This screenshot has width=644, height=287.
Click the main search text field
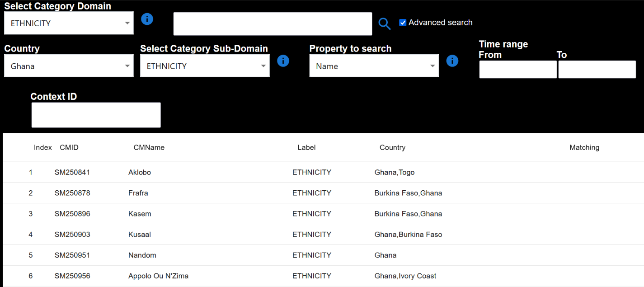tap(273, 24)
